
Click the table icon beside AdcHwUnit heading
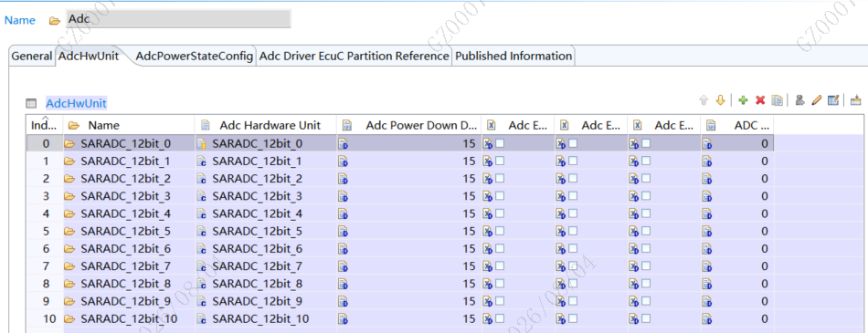(x=32, y=103)
